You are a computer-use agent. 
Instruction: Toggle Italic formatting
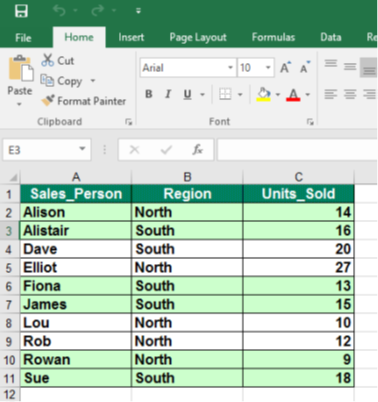coord(168,94)
